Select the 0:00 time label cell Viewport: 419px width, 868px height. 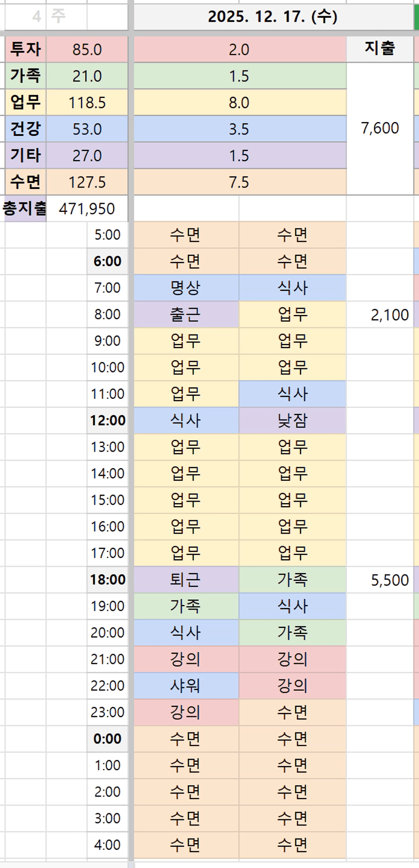point(107,739)
